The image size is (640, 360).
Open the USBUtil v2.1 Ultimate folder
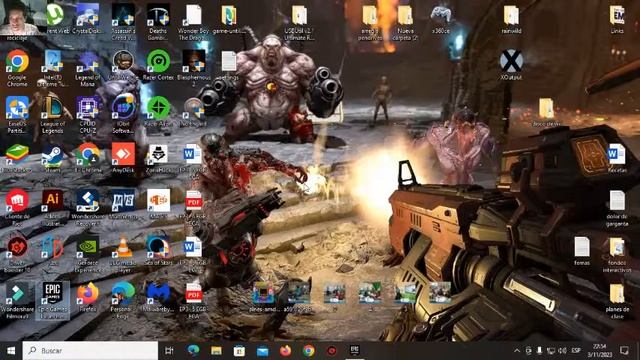click(x=299, y=22)
